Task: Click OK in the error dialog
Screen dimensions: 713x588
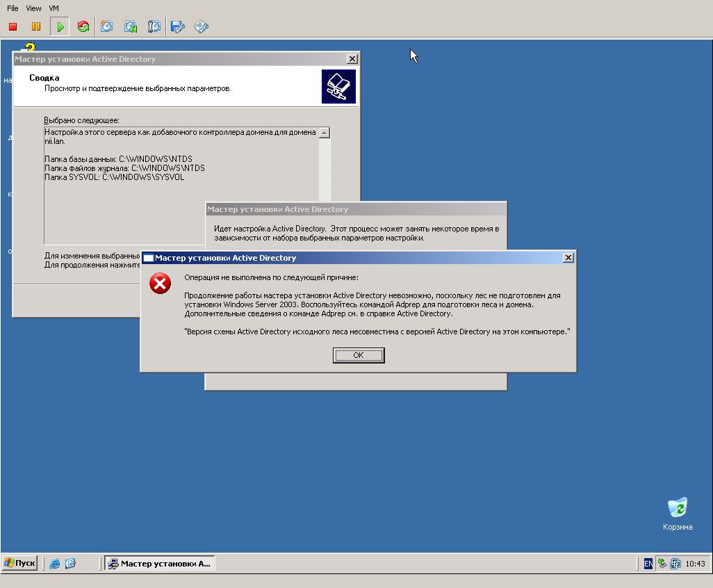Action: pyautogui.click(x=359, y=355)
